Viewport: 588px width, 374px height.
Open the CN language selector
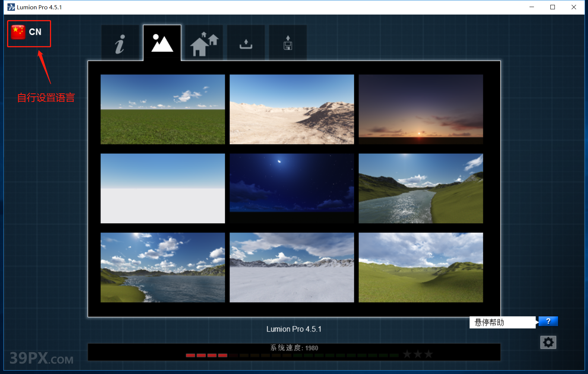click(x=35, y=32)
